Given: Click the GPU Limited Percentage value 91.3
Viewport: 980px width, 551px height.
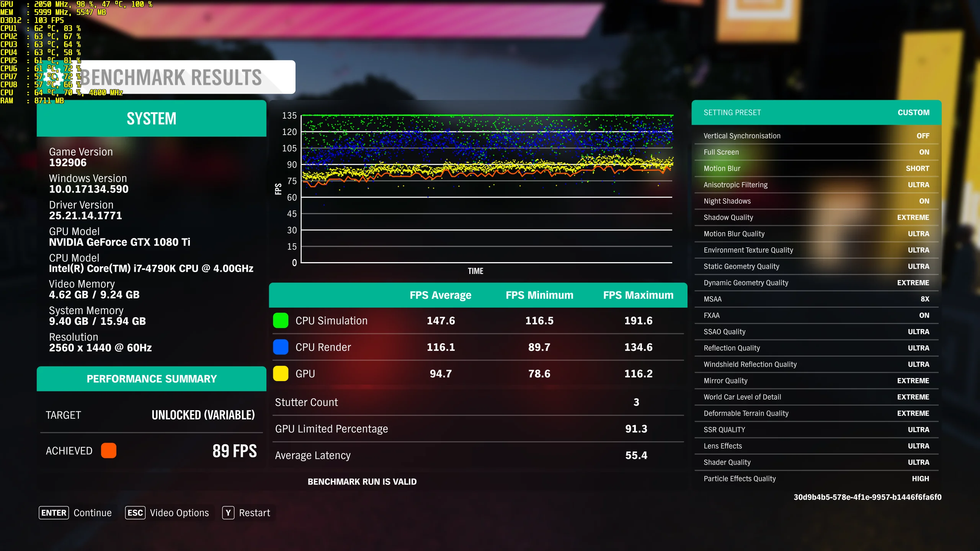Looking at the screenshot, I should click(x=636, y=429).
